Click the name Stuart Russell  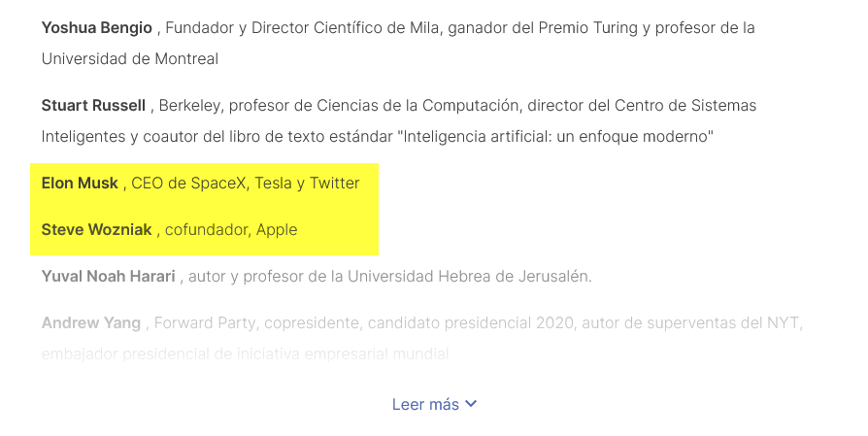(x=93, y=105)
